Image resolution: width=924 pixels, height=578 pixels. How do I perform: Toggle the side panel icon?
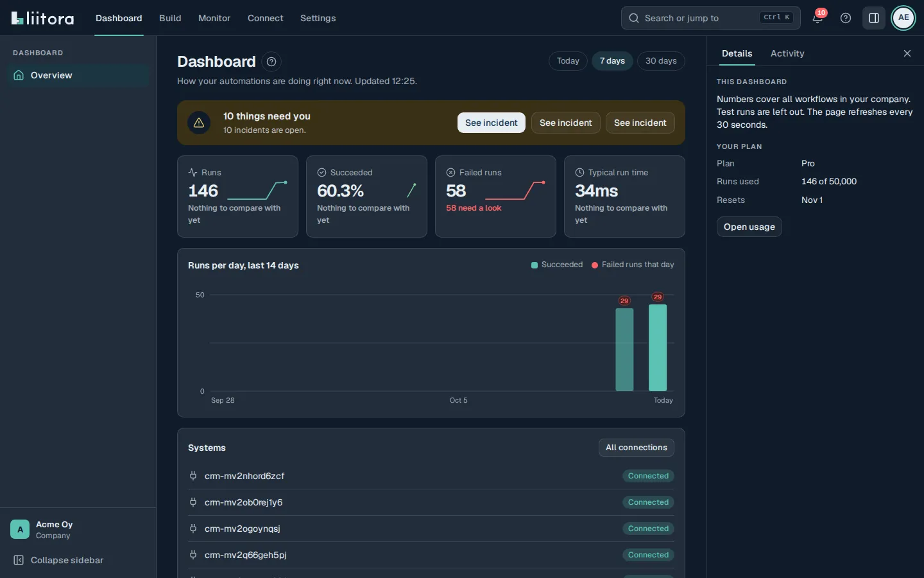click(874, 18)
